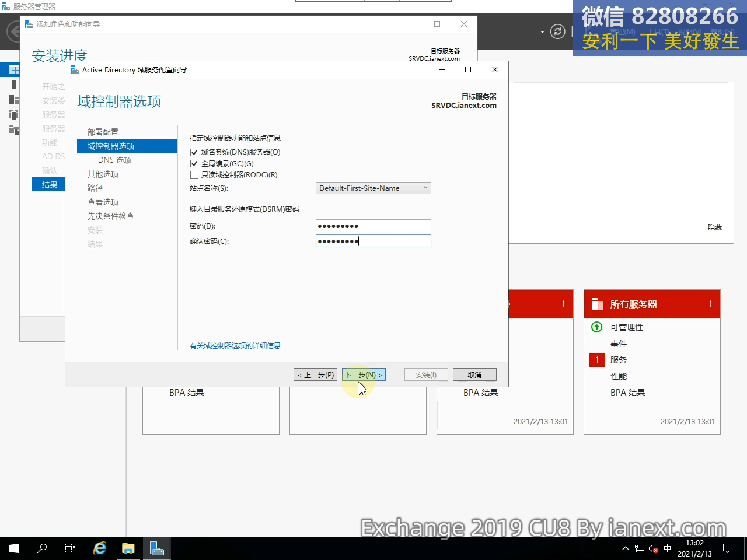747x560 pixels.
Task: Open taskbar search magnifier
Action: click(42, 548)
